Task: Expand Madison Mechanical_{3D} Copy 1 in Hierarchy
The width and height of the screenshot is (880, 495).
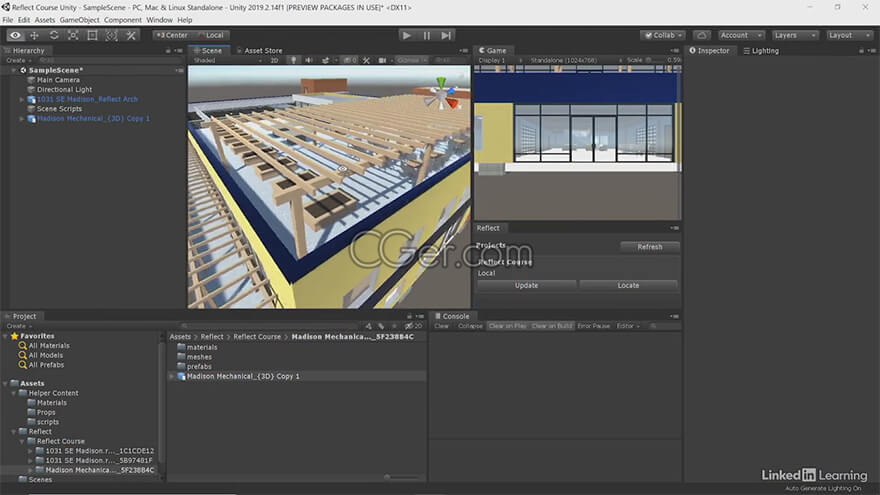Action: [22, 119]
